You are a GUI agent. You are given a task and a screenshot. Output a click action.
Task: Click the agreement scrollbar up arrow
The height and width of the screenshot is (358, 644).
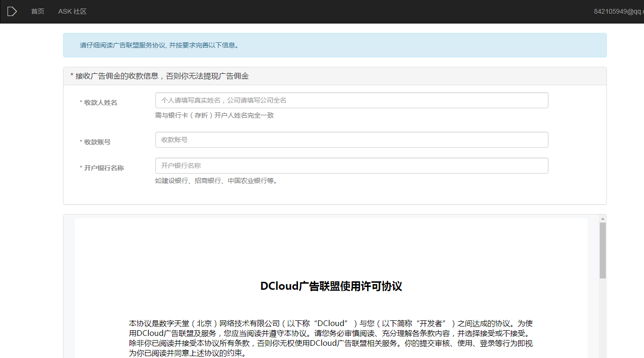603,219
